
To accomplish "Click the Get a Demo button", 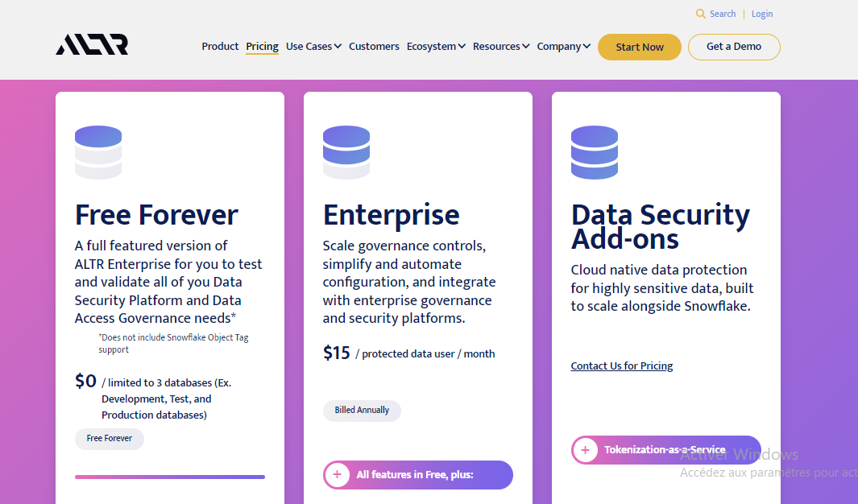I will (x=734, y=47).
